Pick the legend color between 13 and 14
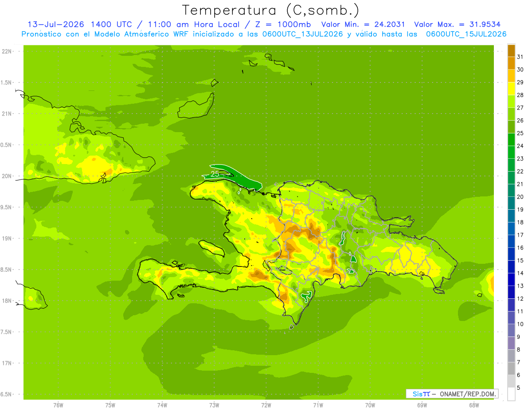 (x=511, y=279)
